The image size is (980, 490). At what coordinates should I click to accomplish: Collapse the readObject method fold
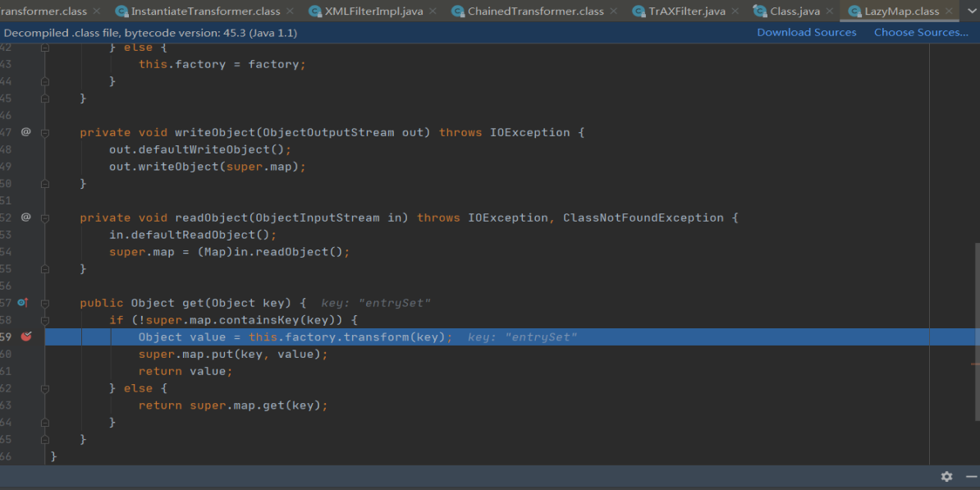click(x=45, y=218)
